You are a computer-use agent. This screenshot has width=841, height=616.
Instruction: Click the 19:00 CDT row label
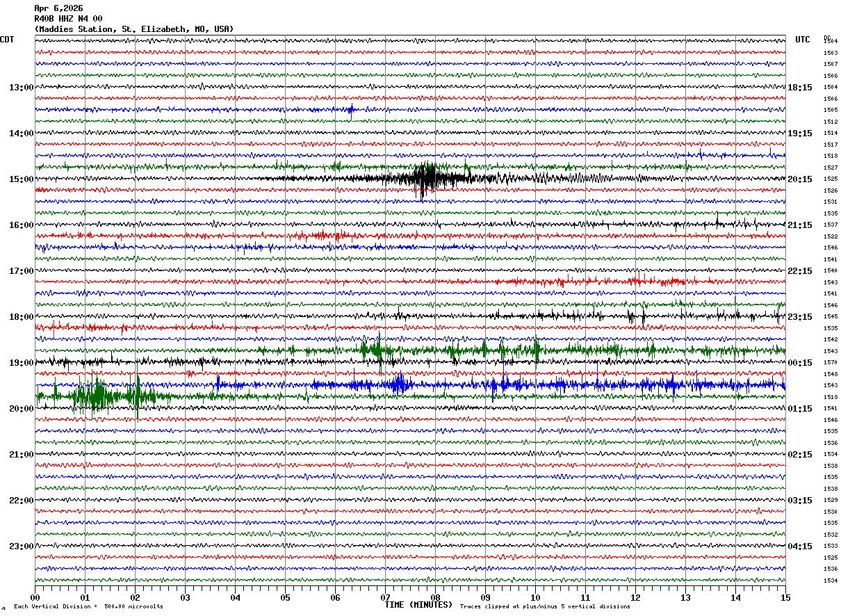point(21,362)
